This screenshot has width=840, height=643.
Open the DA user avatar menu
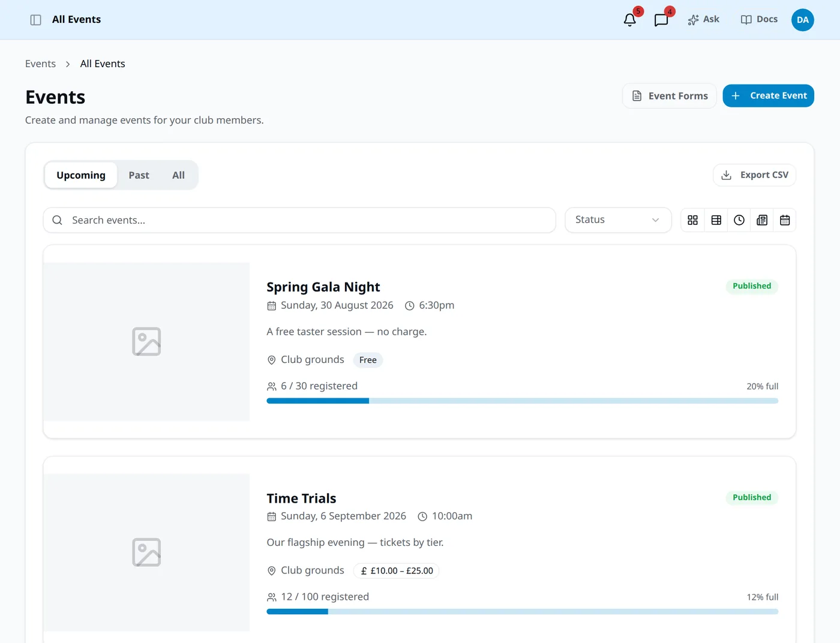tap(802, 20)
